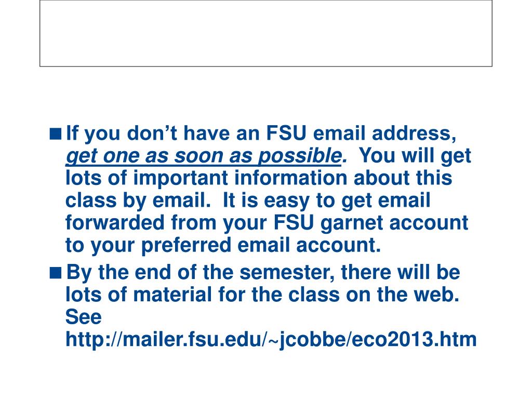Click the second square bullet marker
The height and width of the screenshot is (399, 532).
click(56, 272)
